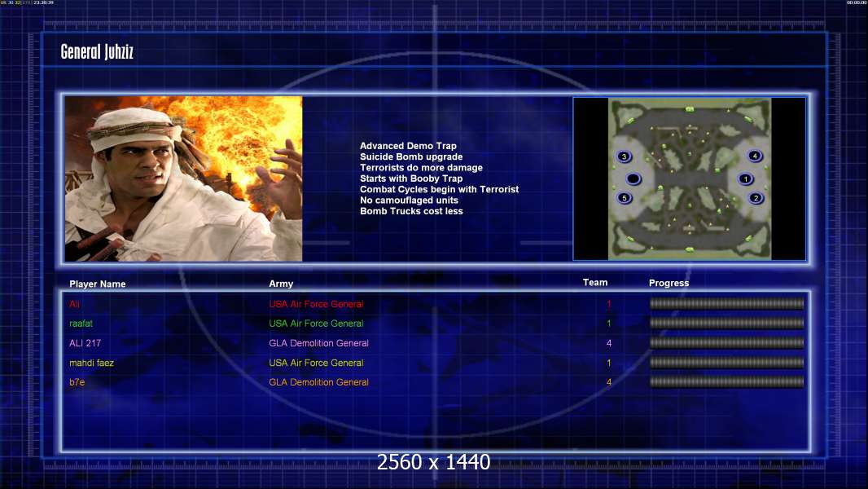
Task: Click the Player Name column header
Action: [x=98, y=284]
